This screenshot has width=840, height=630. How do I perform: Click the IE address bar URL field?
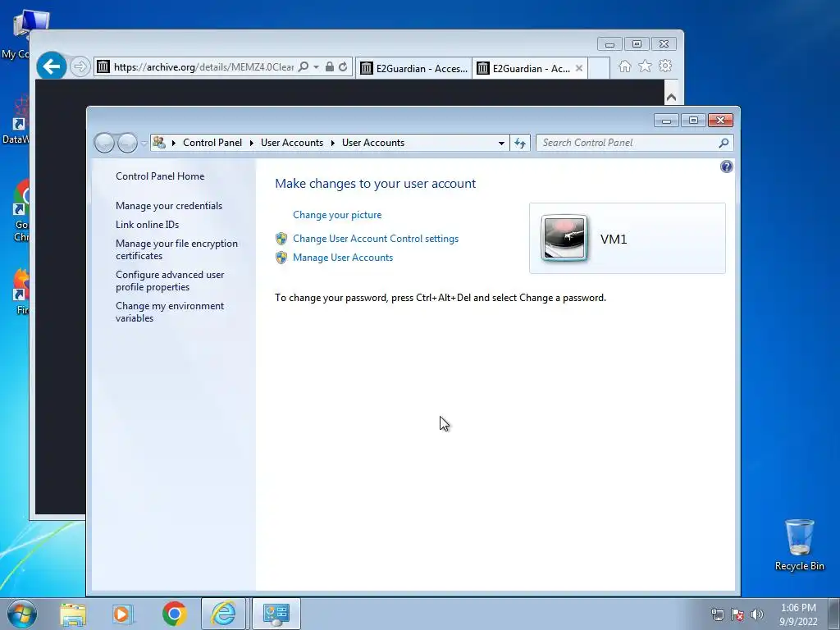coord(203,67)
